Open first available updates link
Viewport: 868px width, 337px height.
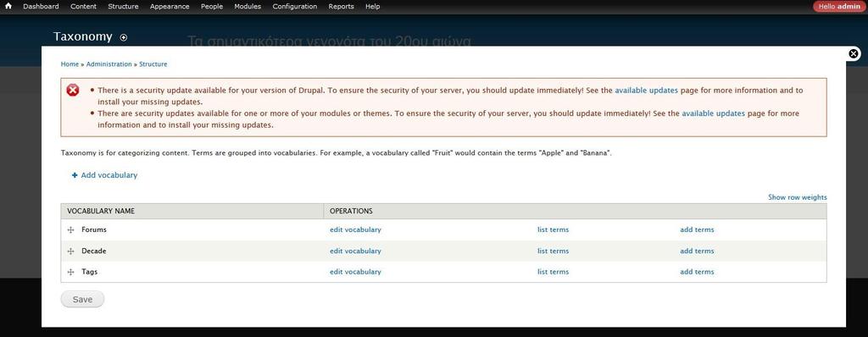(x=646, y=91)
